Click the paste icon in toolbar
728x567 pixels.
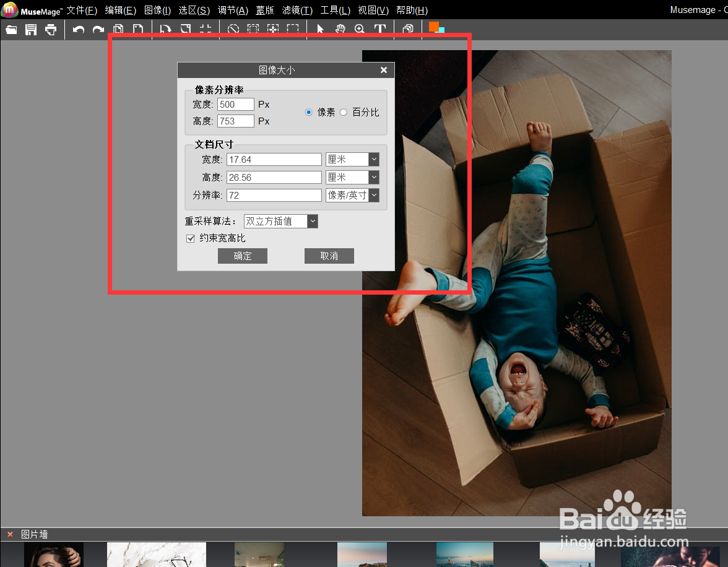click(138, 29)
